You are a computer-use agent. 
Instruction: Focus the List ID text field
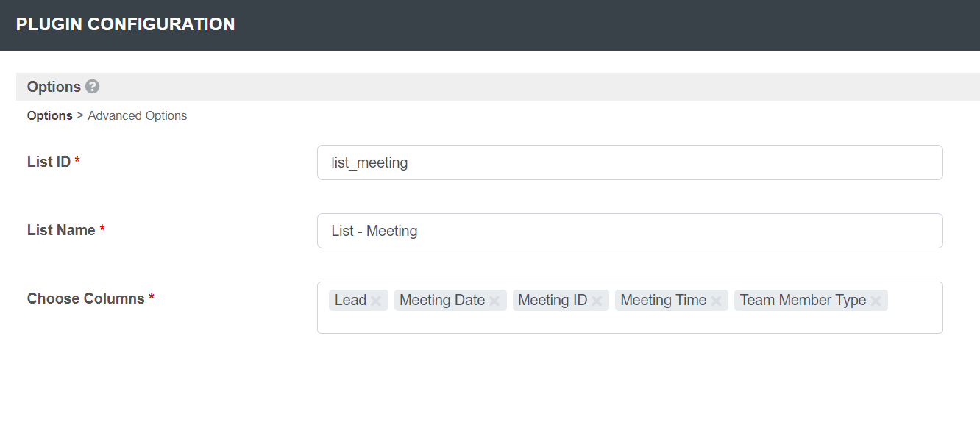click(629, 162)
